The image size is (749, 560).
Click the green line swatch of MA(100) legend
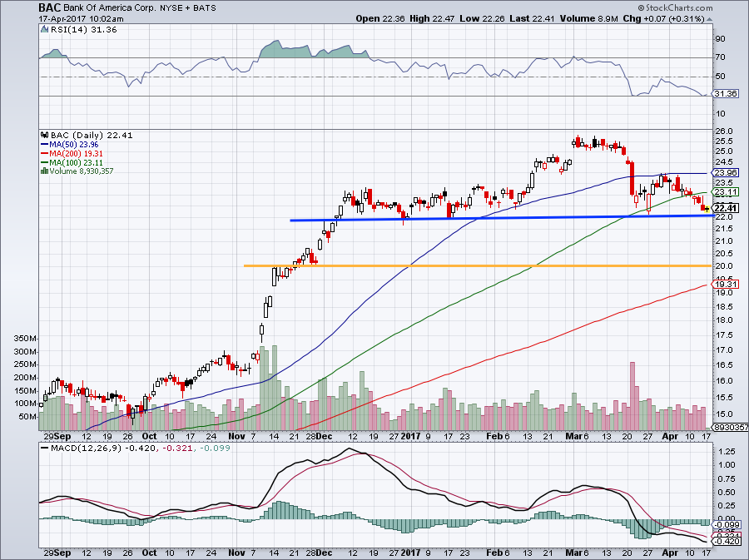44,163
